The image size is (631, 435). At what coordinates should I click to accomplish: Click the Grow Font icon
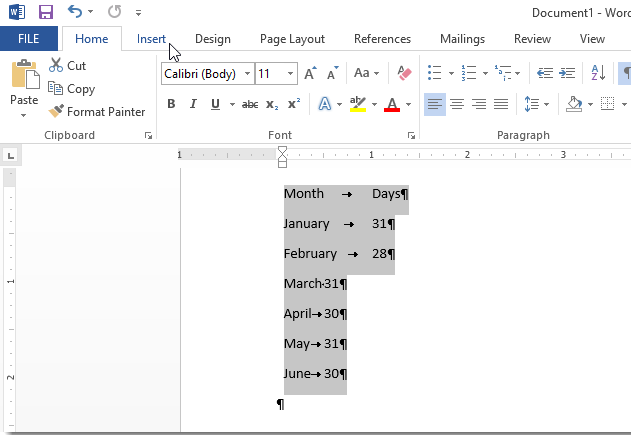pos(310,73)
